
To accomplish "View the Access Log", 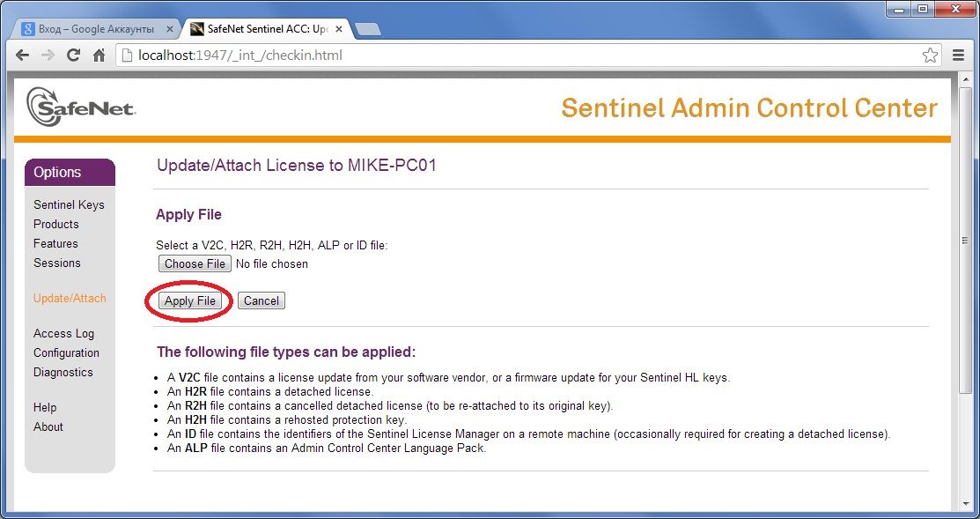I will point(63,333).
